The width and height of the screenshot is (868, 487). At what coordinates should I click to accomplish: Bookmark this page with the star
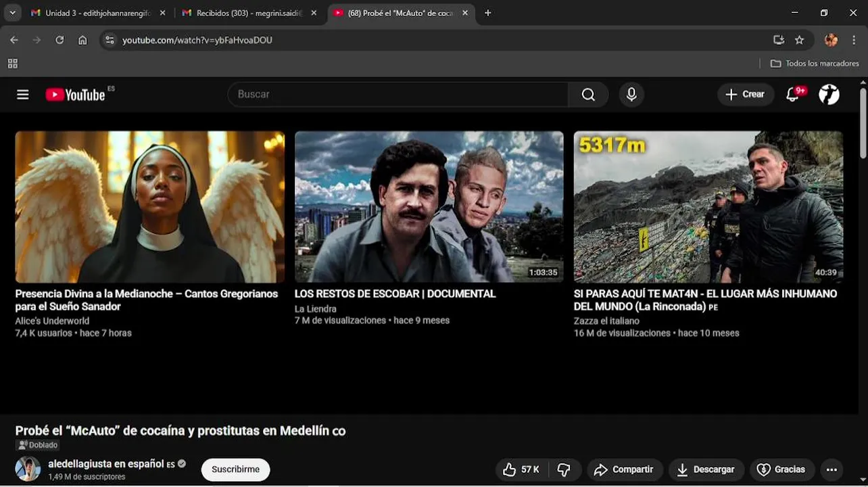pos(800,40)
